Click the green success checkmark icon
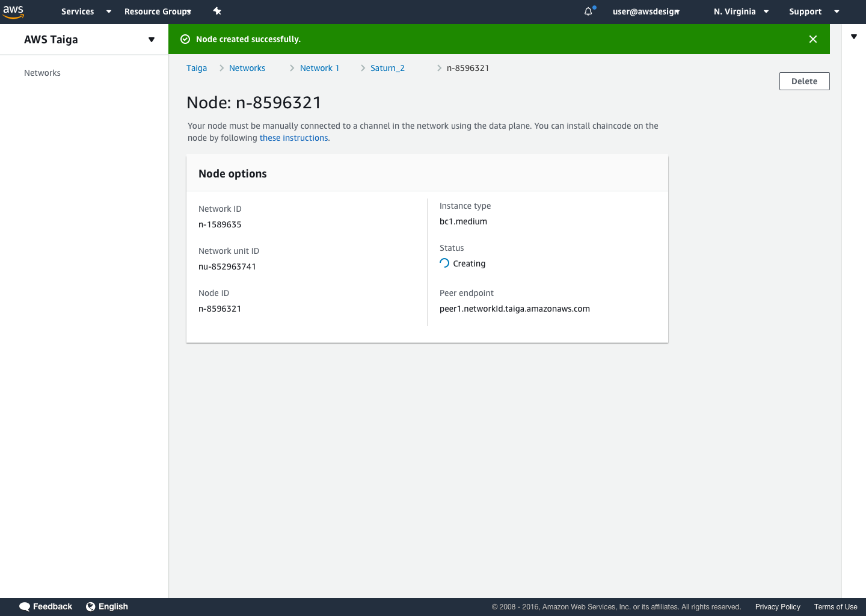Image resolution: width=866 pixels, height=616 pixels. click(185, 39)
